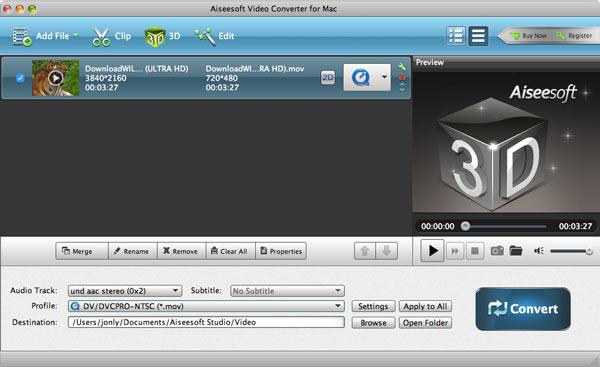This screenshot has height=367, width=600.
Task: Open the 3D settings tool
Action: click(x=162, y=36)
